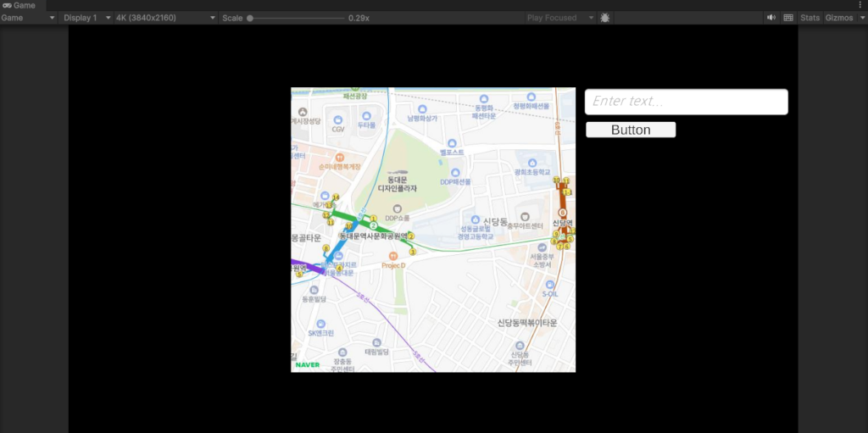Expand the Gizmos dropdown arrow
Image resolution: width=868 pixels, height=433 pixels.
[x=862, y=18]
